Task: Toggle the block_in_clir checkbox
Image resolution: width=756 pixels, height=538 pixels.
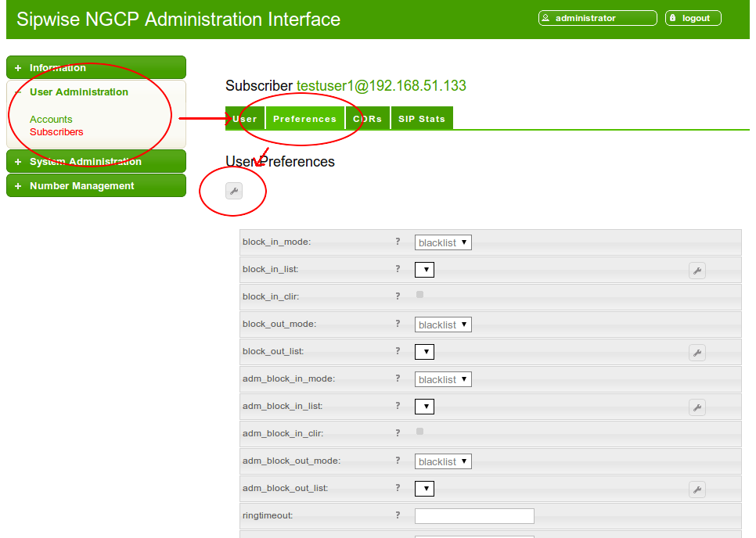Action: tap(420, 294)
